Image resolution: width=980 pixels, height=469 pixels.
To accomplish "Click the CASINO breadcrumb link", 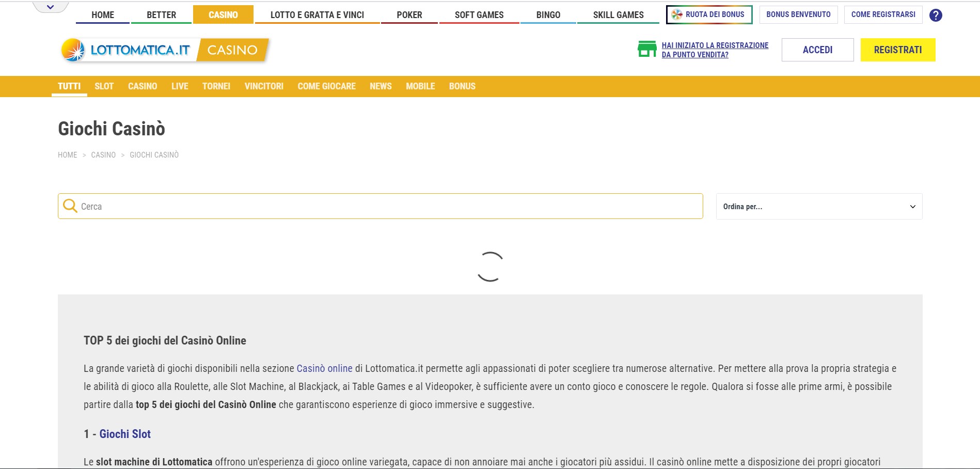I will pyautogui.click(x=103, y=155).
